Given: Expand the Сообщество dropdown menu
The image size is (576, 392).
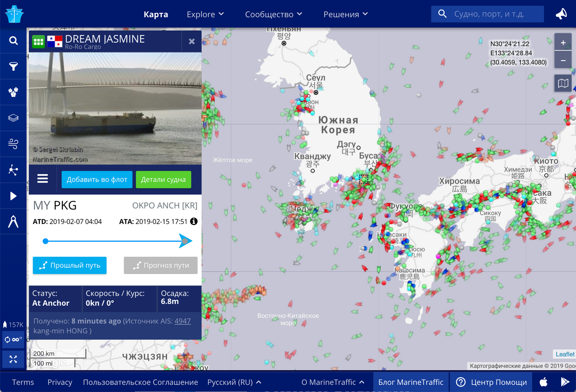Looking at the screenshot, I should [x=274, y=14].
